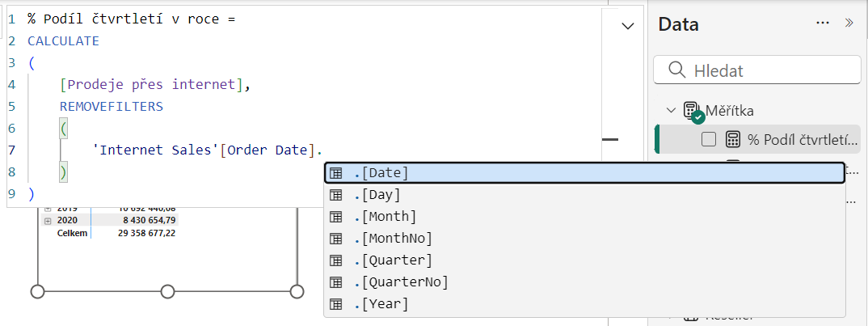Click the Hledat search field
Screen dimensions: 868x326
[768, 70]
